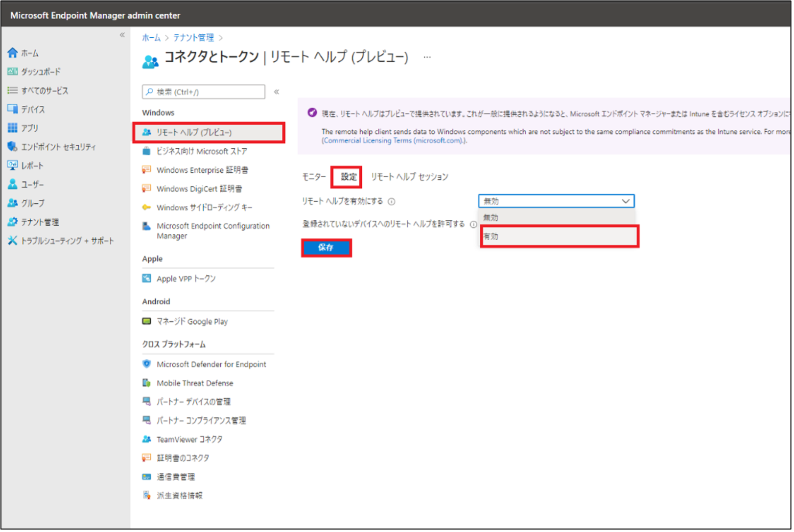Viewport: 794px width, 532px height.
Task: Click the Apple VPP トークン icon
Action: click(146, 278)
